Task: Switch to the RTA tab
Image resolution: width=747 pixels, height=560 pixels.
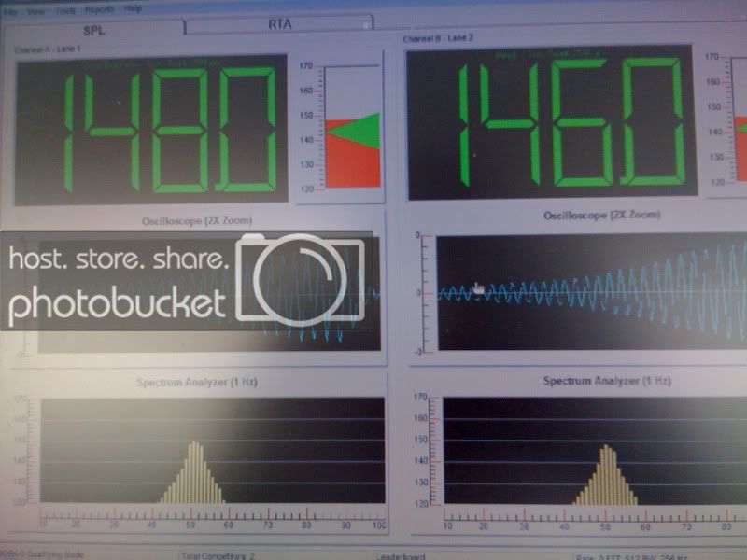Action: [x=279, y=24]
